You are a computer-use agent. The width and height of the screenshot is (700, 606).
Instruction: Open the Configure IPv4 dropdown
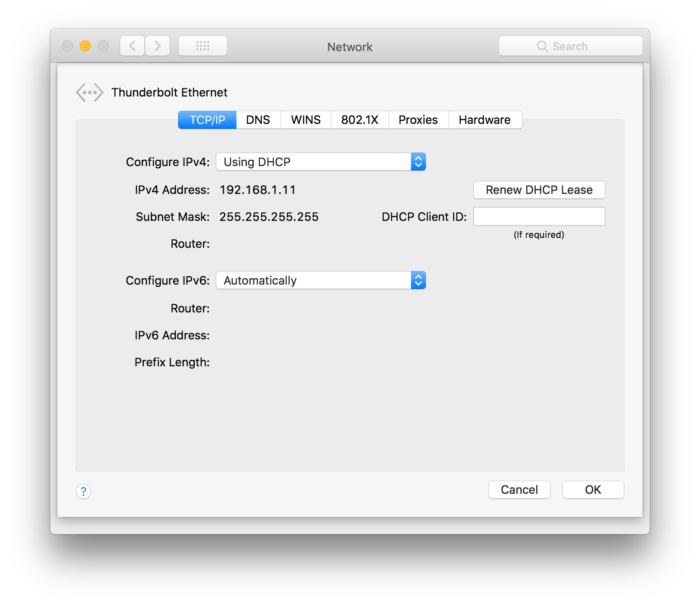pyautogui.click(x=321, y=162)
